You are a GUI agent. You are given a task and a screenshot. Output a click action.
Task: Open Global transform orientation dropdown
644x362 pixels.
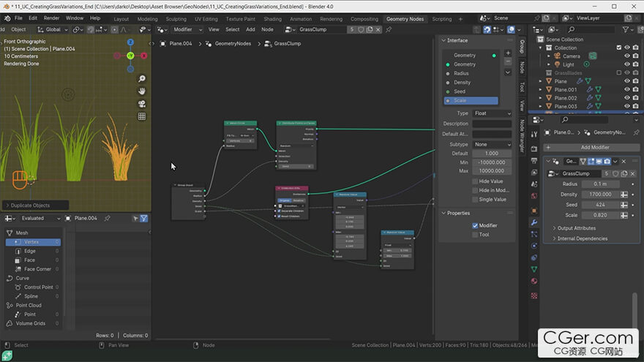53,29
